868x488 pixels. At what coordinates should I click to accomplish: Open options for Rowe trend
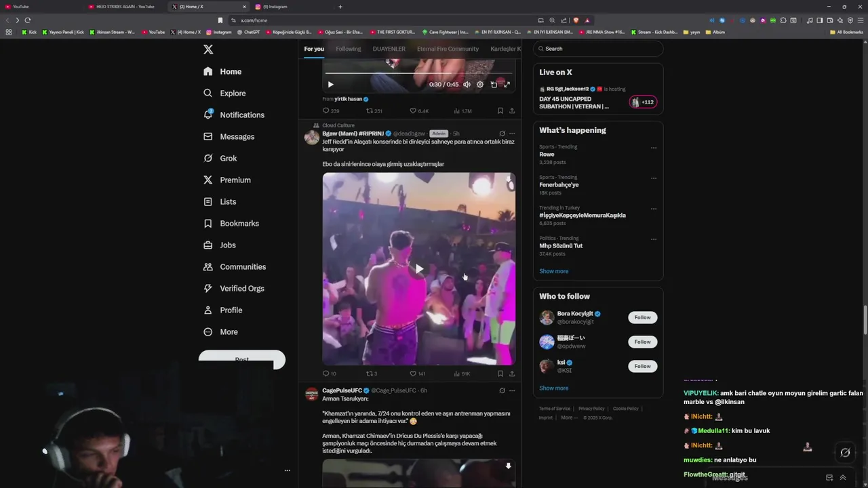[x=654, y=148]
